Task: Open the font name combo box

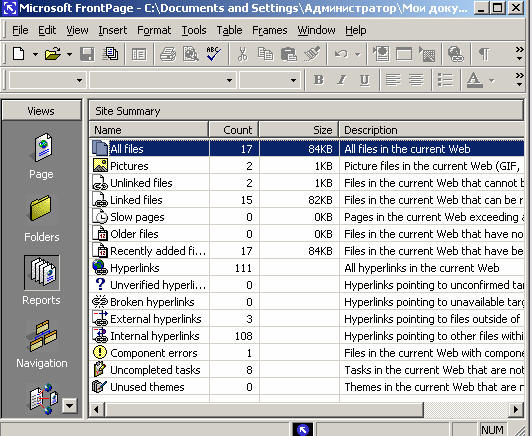Action: (x=163, y=80)
